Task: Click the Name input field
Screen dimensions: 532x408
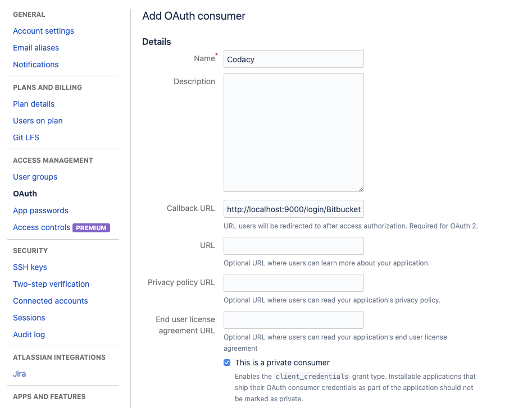Action: (293, 59)
